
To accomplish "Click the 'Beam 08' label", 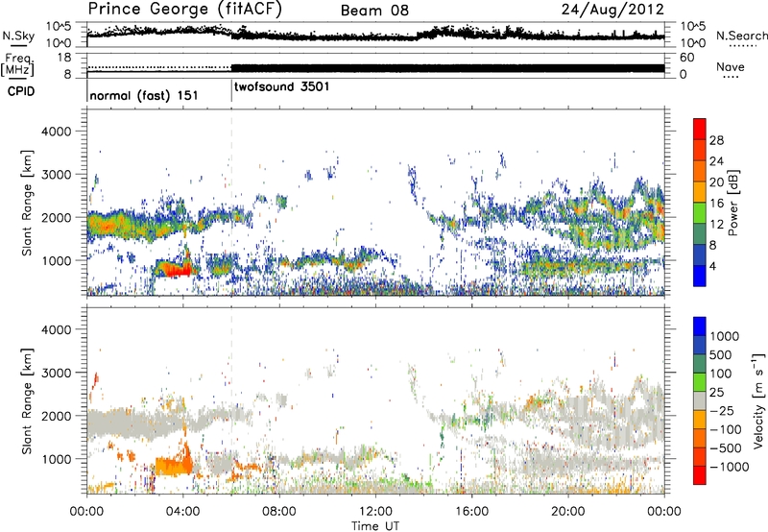I will click(374, 11).
